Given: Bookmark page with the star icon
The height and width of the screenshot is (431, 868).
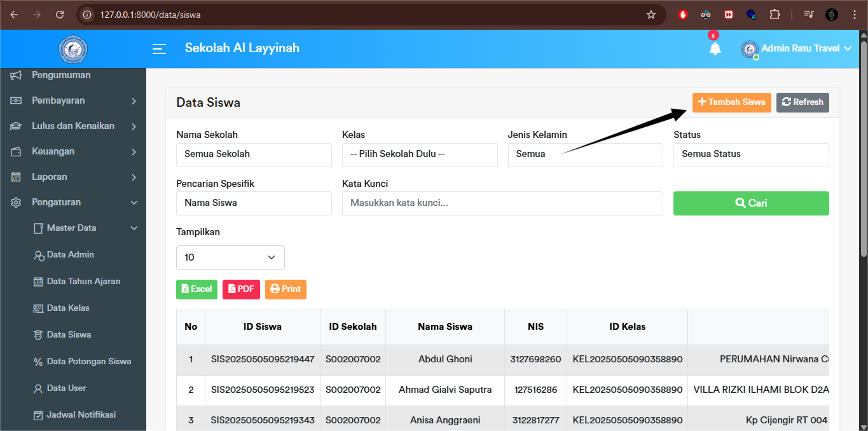Looking at the screenshot, I should coord(651,15).
